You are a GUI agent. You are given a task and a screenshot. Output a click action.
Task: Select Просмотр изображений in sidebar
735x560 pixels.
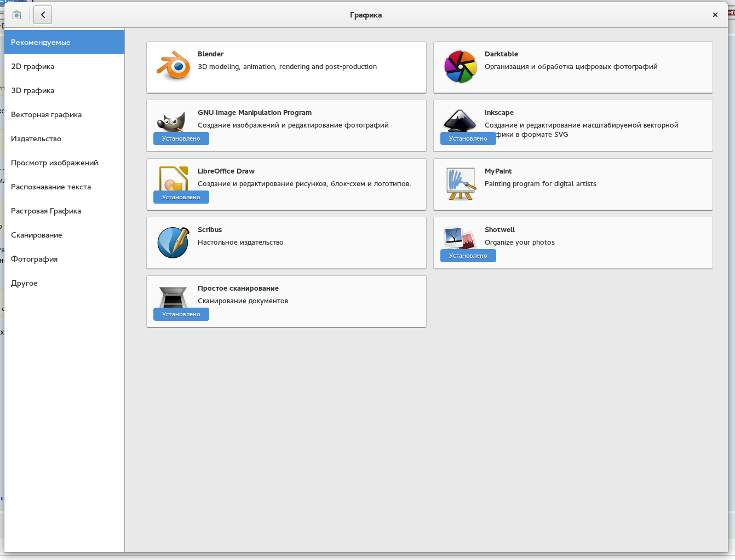click(x=64, y=163)
